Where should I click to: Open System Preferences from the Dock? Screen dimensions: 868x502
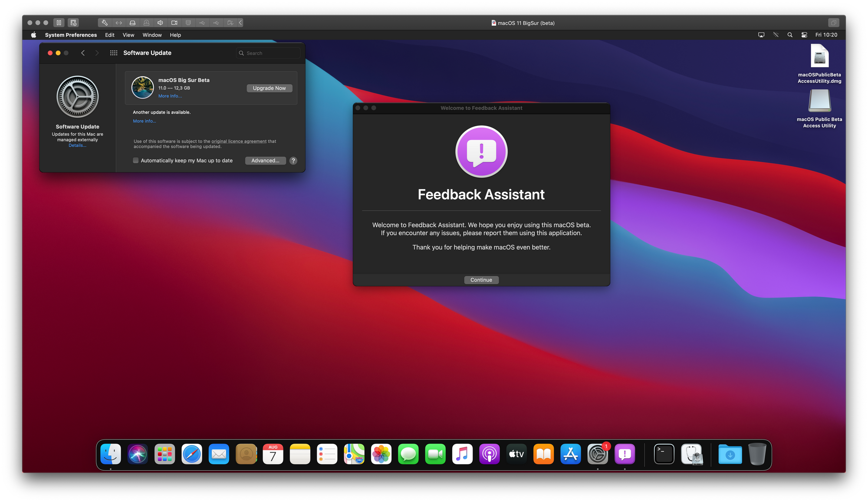click(598, 454)
